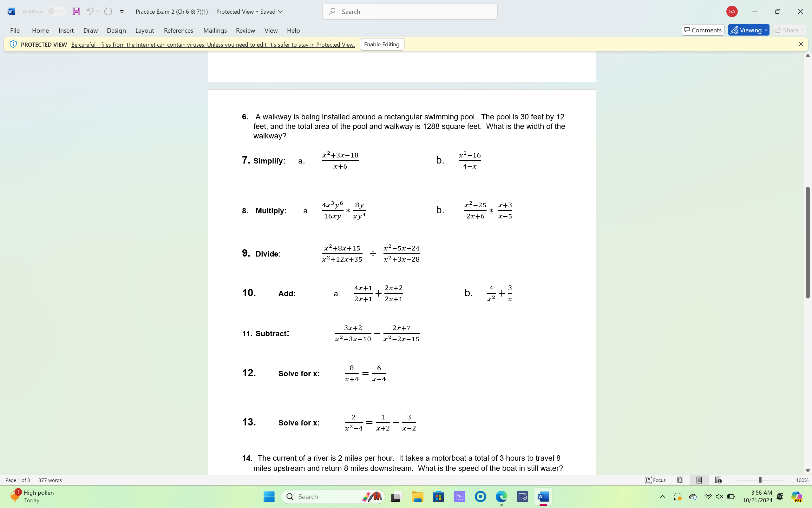Click the vertical scrollbar down arrow
The height and width of the screenshot is (508, 812).
(808, 470)
